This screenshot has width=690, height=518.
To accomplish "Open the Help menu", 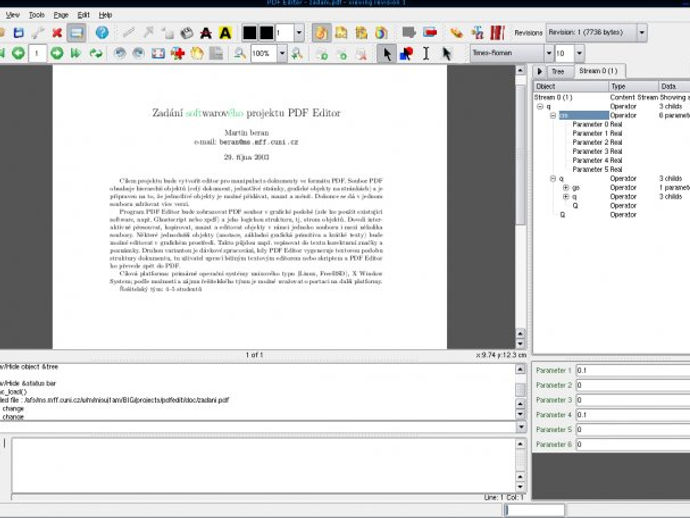I will 105,15.
